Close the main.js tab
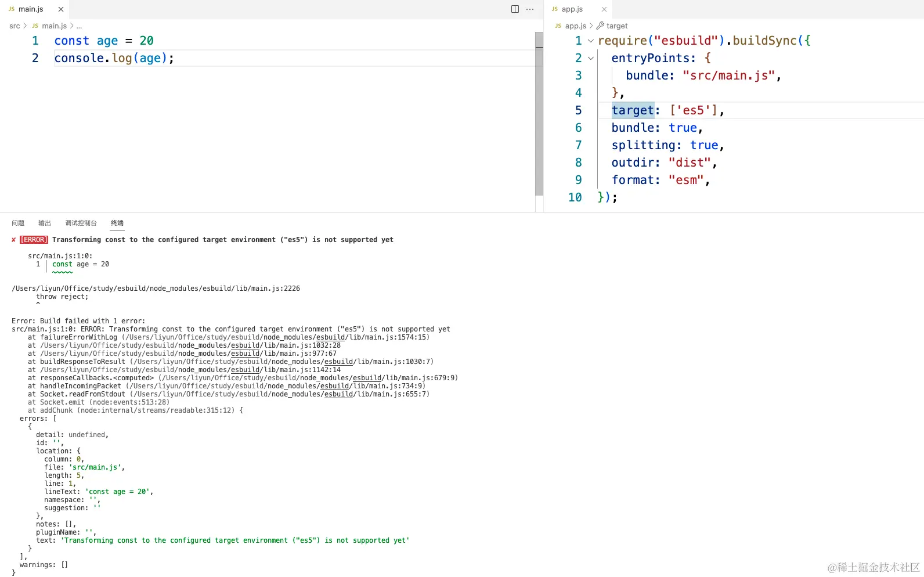Screen dimensions: 924x577 point(61,9)
